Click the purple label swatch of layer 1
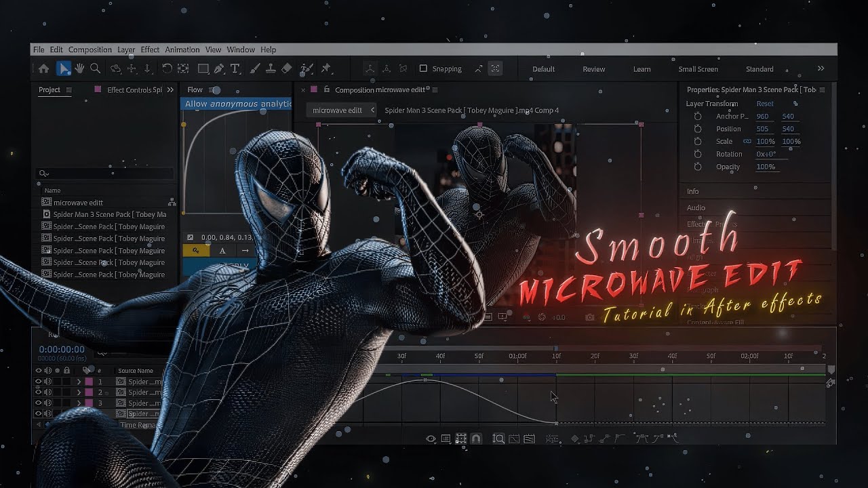Screen dimensions: 868x488 click(x=89, y=382)
